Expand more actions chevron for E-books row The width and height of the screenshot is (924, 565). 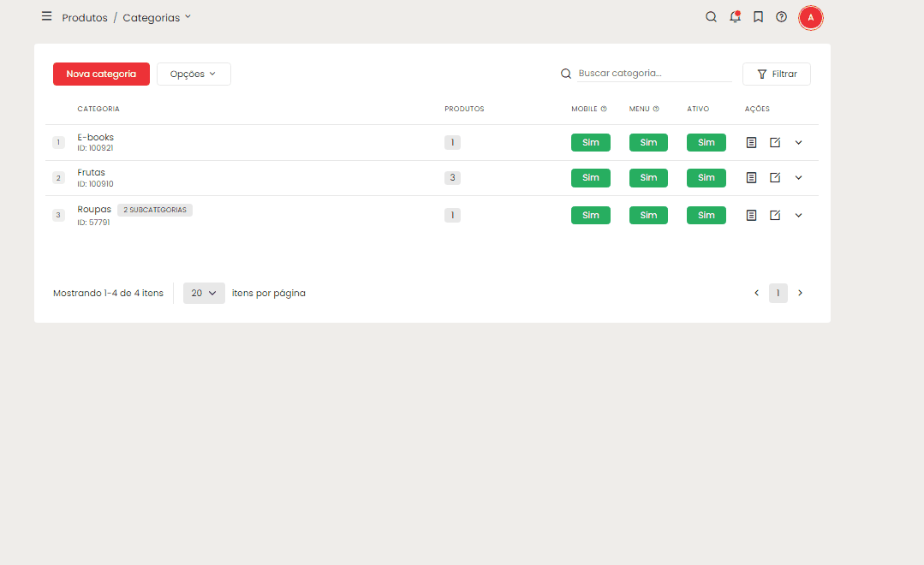point(798,142)
